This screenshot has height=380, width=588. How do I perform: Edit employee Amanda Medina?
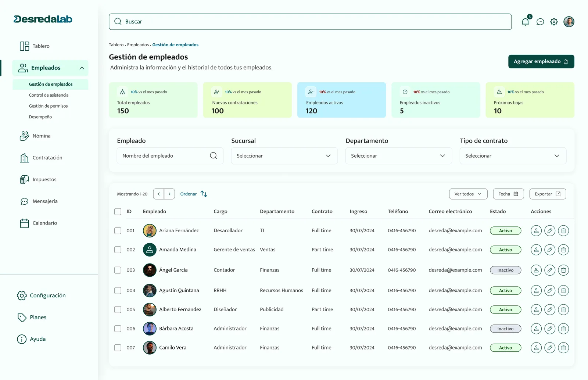550,250
